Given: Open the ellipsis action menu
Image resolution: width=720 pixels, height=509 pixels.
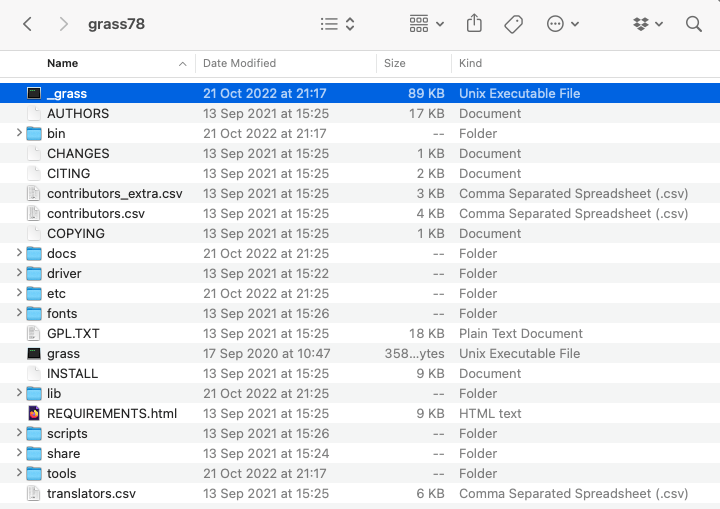Looking at the screenshot, I should [562, 24].
